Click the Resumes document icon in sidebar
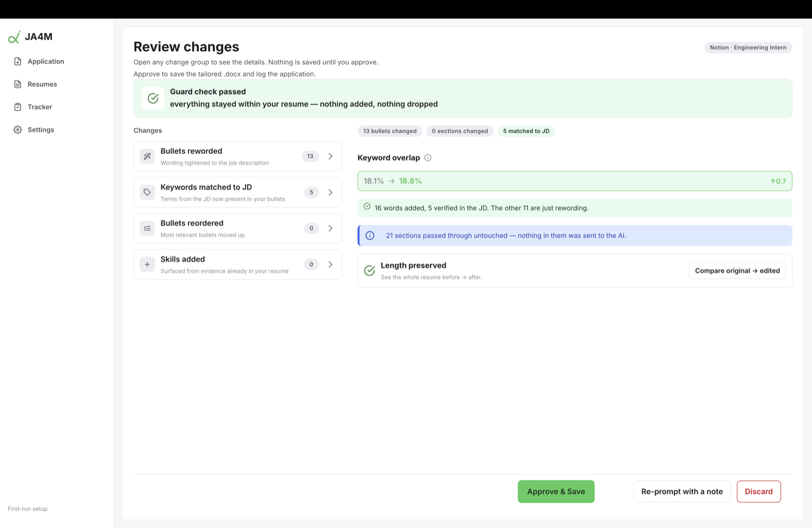Screen dimensions: 812x528 point(18,84)
